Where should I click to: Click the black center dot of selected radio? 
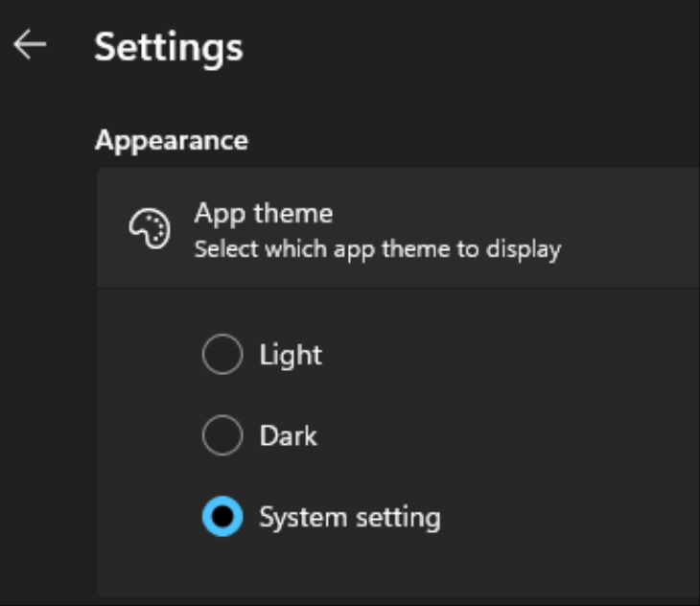222,518
